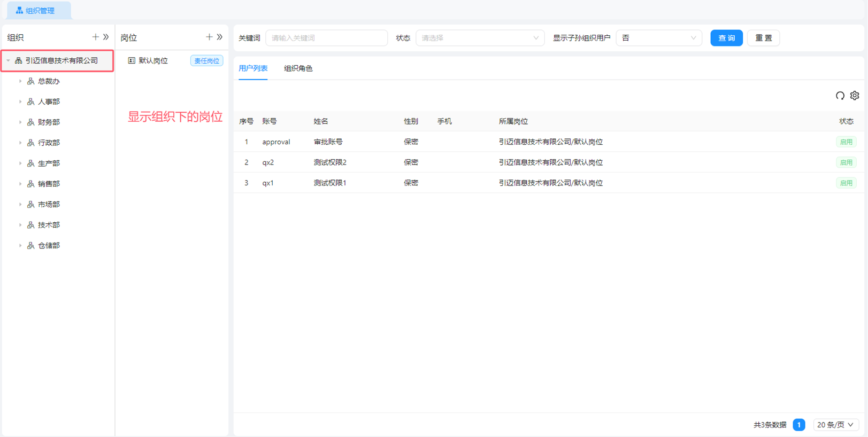
Task: Click the 组织管理 tab icon at top
Action: 19,10
